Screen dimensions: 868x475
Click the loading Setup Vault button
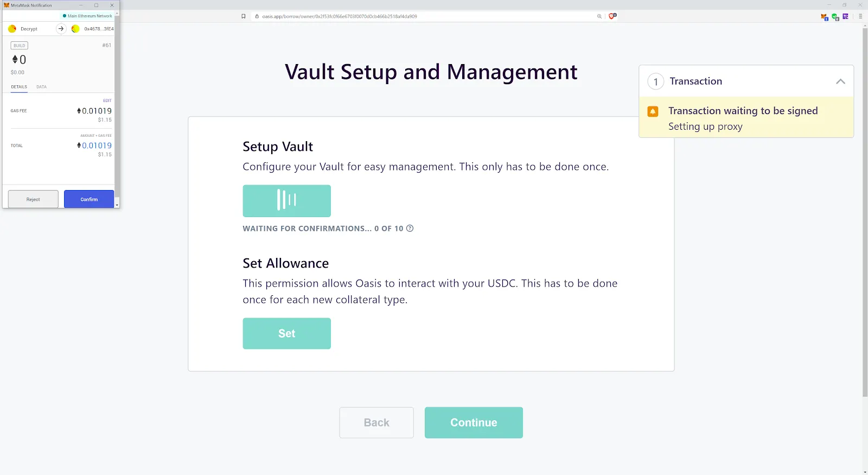[x=287, y=201]
